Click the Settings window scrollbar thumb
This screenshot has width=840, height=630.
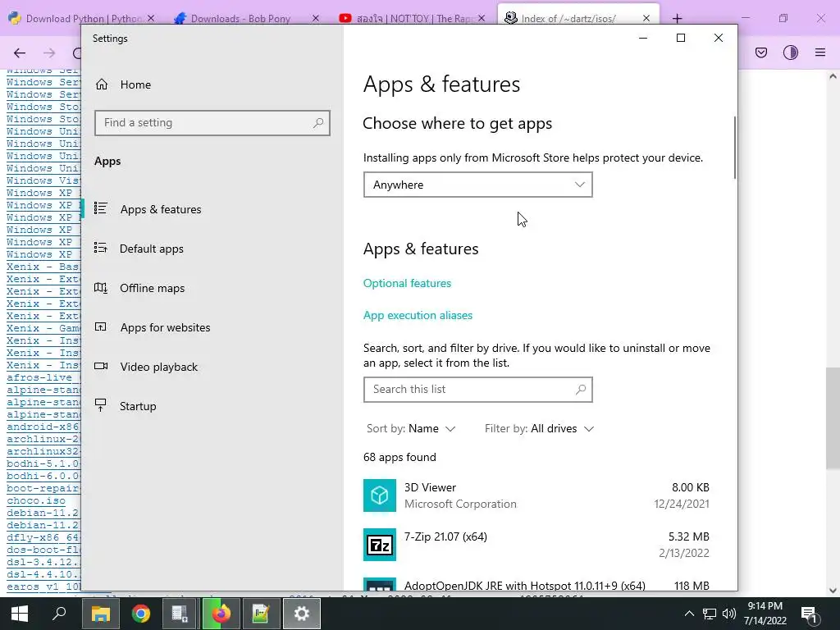pos(735,148)
